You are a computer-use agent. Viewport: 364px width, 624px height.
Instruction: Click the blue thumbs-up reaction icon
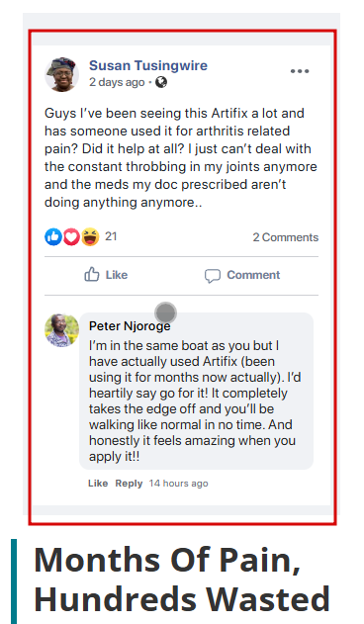(53, 236)
